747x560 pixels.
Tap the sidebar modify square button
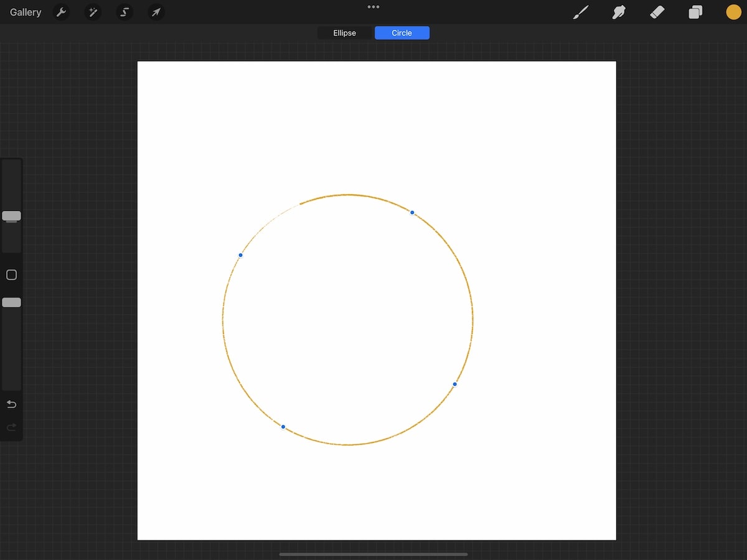(x=11, y=274)
